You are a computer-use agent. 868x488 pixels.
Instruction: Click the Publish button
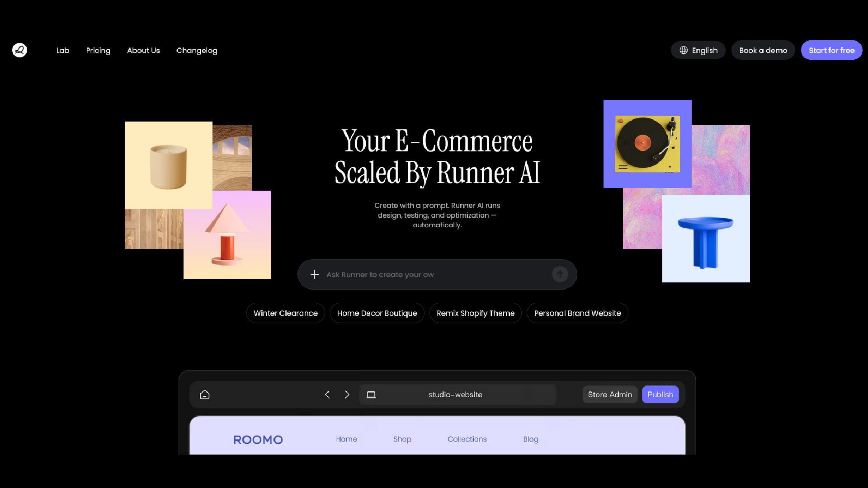tap(660, 394)
